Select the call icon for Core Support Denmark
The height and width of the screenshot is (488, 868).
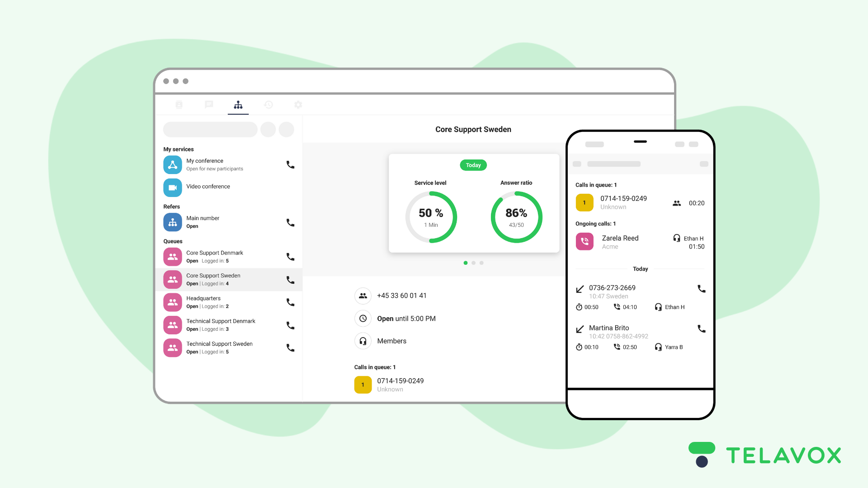pos(289,256)
